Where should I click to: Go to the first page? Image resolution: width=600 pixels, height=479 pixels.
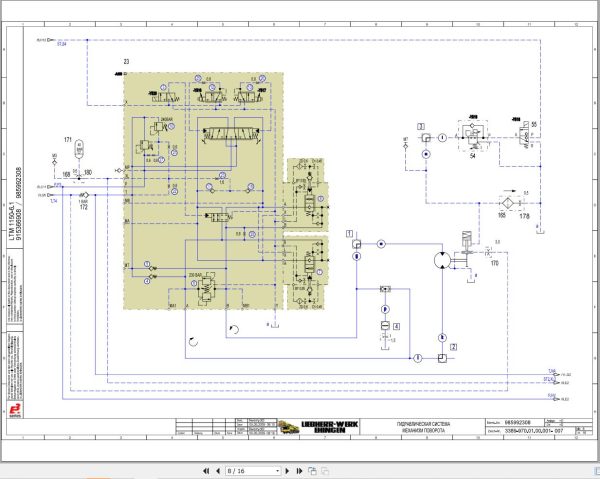click(x=206, y=471)
